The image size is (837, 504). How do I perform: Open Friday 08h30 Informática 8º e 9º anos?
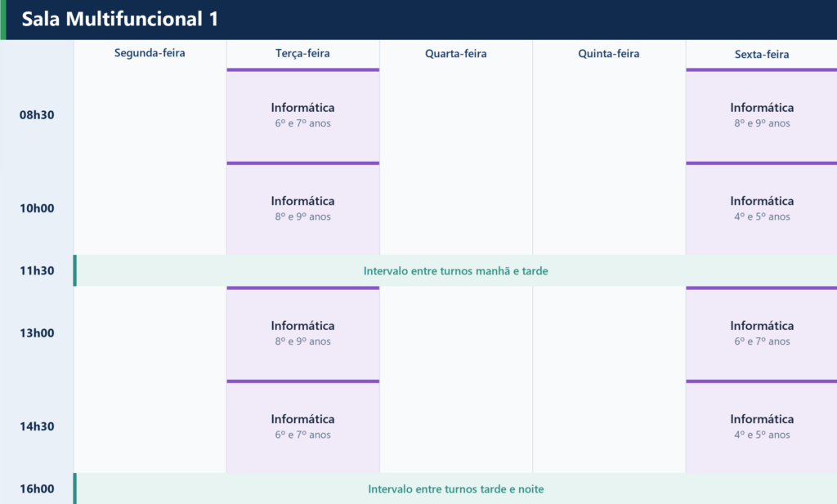point(762,114)
